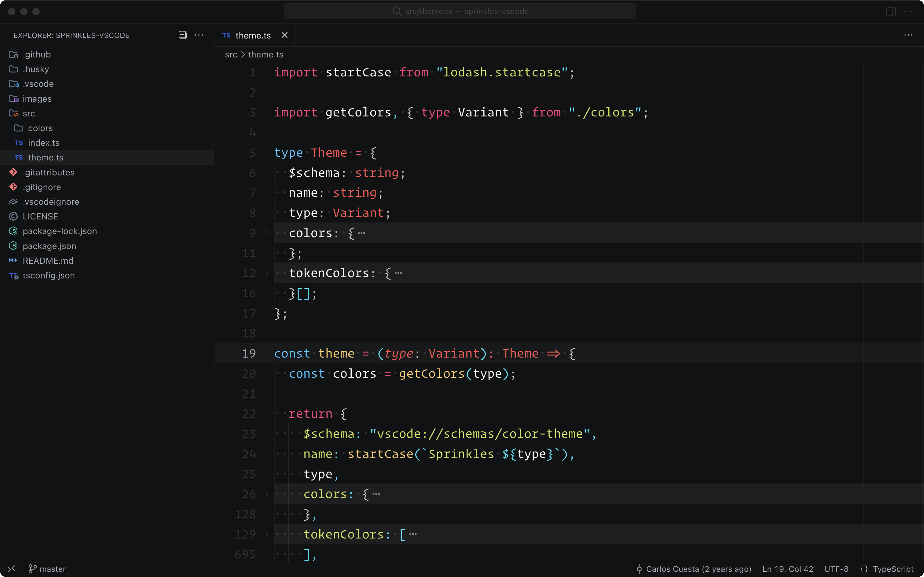Click Ln 19, Col 42 go-to-line indicator
The height and width of the screenshot is (577, 924).
(787, 569)
